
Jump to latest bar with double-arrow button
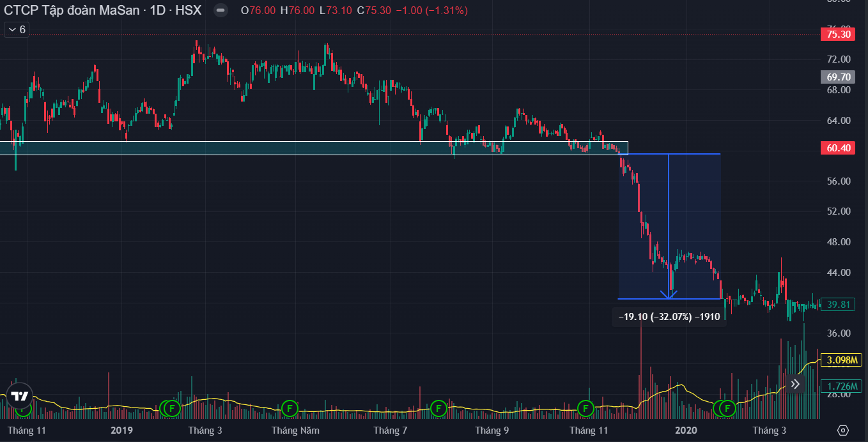(x=795, y=384)
